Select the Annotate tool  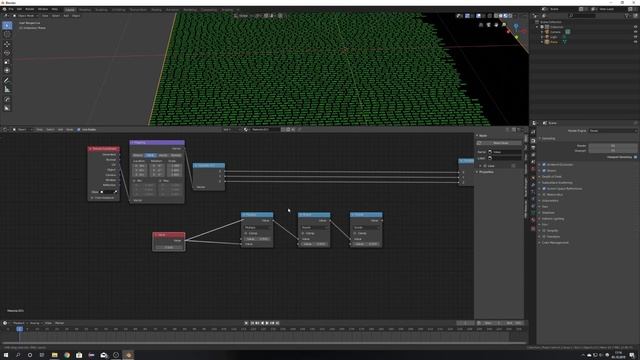(x=7, y=80)
